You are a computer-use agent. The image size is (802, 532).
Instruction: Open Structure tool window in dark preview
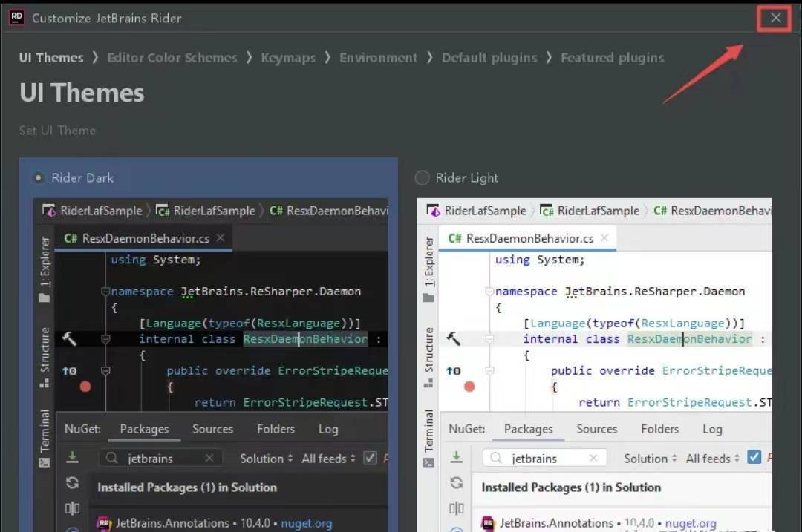click(45, 357)
